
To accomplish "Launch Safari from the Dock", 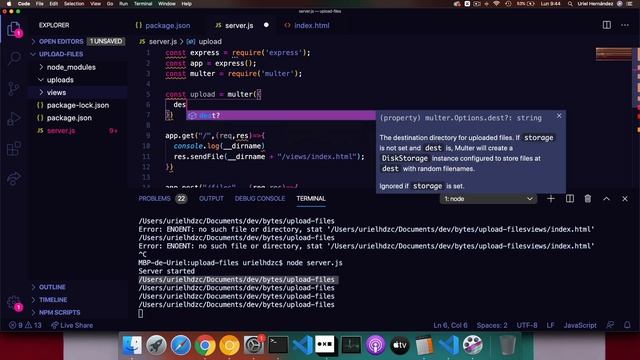I will coord(180,345).
